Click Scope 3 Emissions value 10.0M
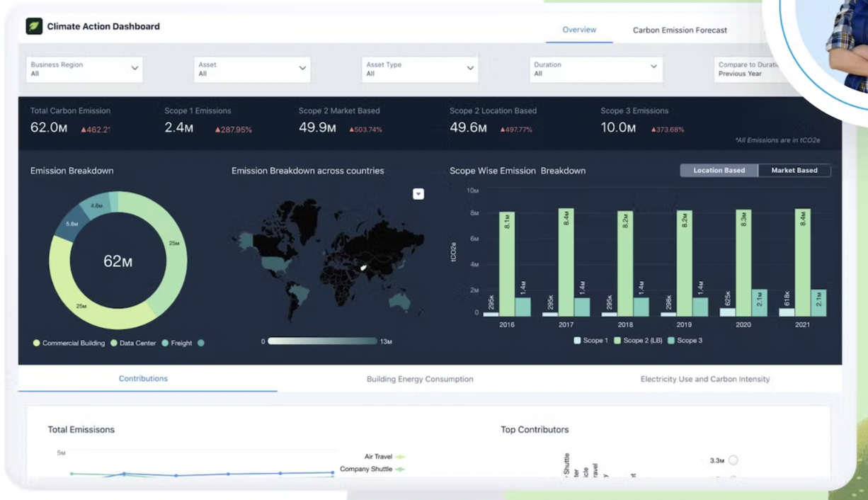This screenshot has height=500, width=868. pos(618,127)
